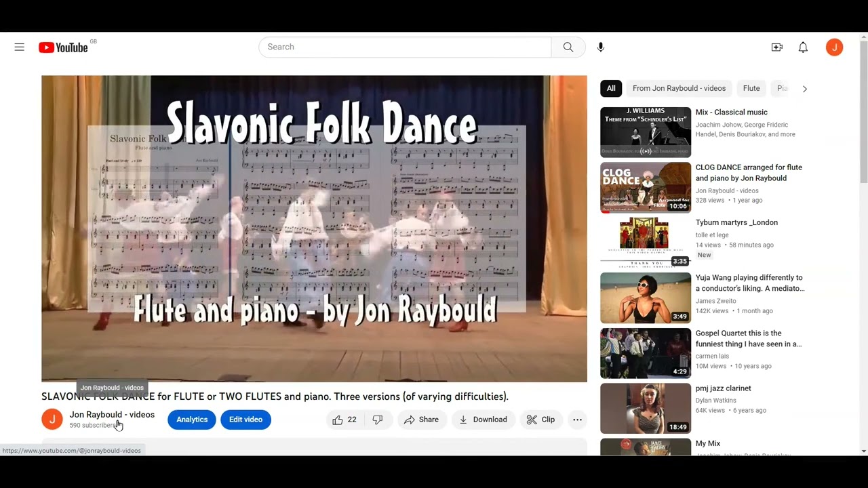Open pmj jazz clarinet title
868x488 pixels.
click(x=724, y=388)
